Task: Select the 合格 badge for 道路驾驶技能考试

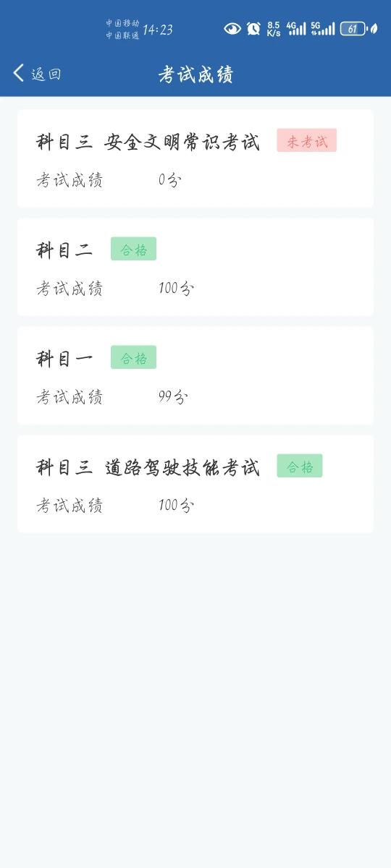Action: coord(300,467)
